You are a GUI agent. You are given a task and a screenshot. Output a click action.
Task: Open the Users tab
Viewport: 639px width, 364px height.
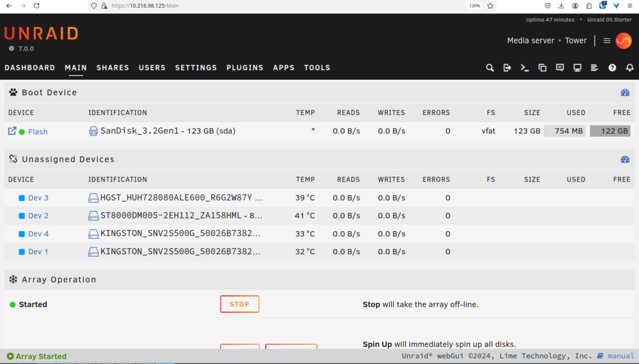pos(152,68)
